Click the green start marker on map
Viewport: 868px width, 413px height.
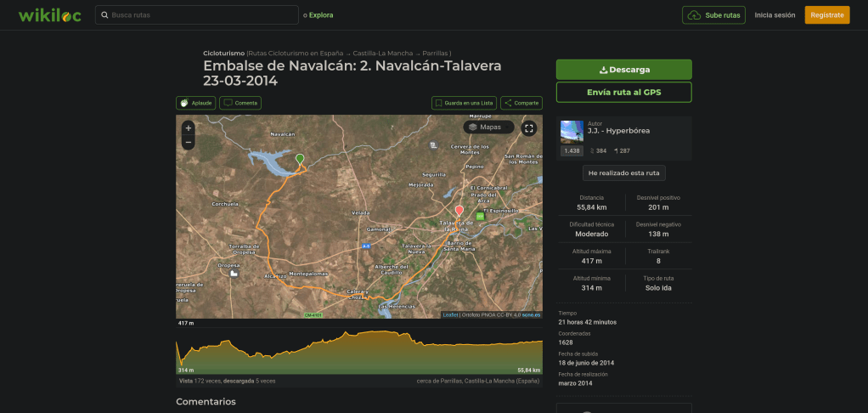click(299, 160)
